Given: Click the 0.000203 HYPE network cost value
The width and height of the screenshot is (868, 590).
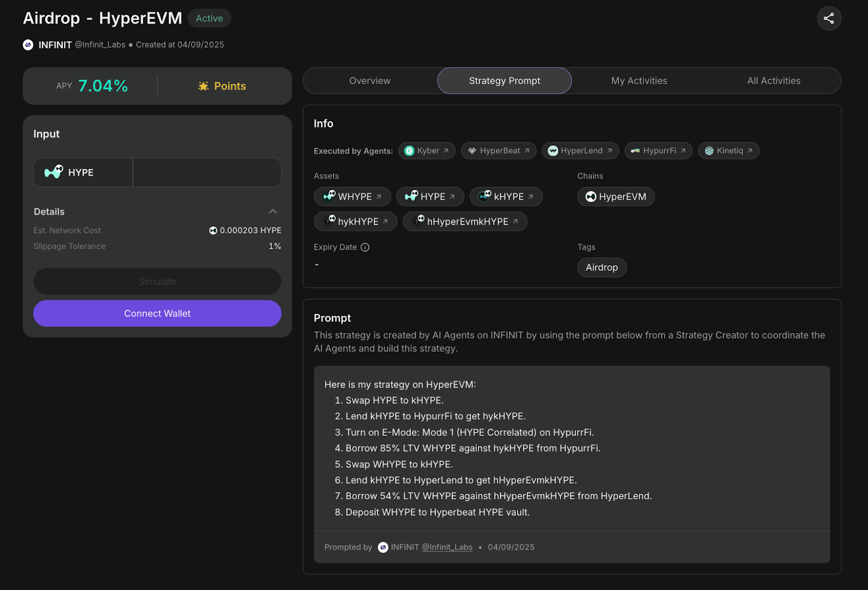Looking at the screenshot, I should point(250,231).
